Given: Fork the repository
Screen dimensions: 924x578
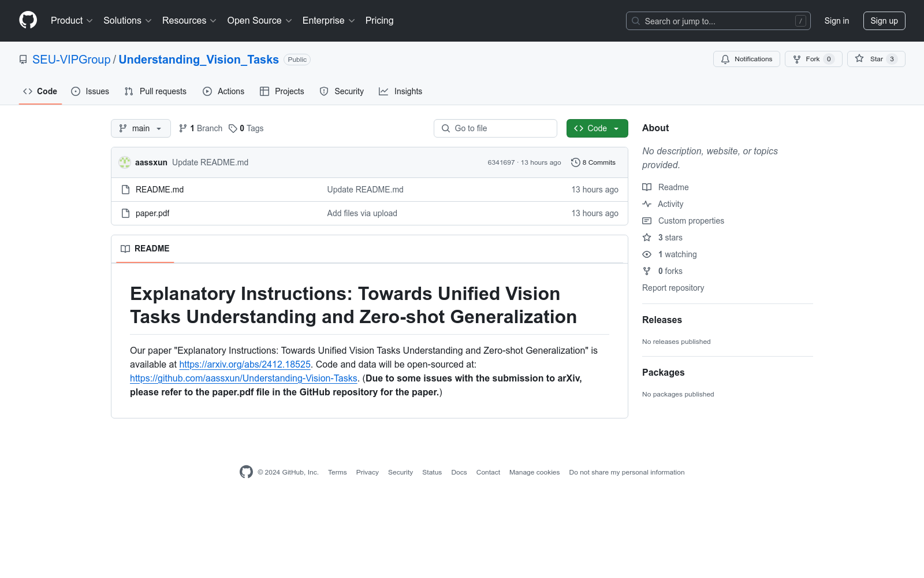Looking at the screenshot, I should click(813, 59).
